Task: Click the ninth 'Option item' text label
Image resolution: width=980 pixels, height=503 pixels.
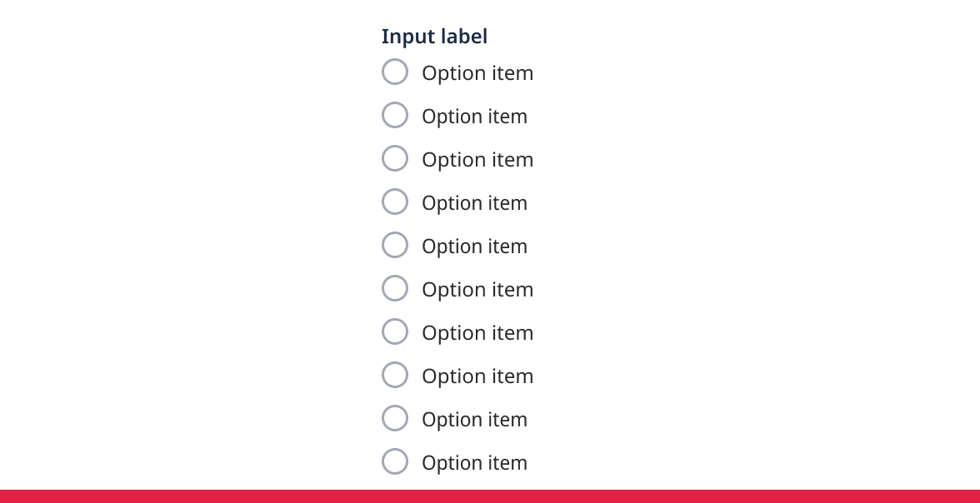Action: [474, 420]
